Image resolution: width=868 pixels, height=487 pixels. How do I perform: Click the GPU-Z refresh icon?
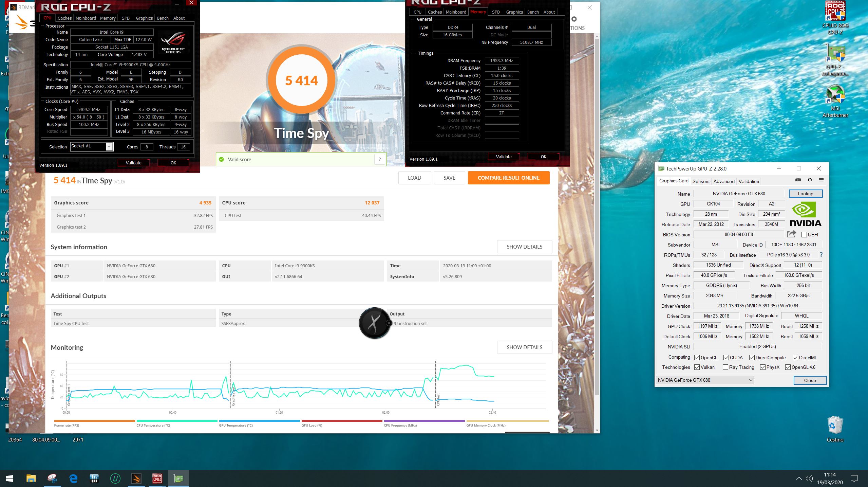tap(810, 180)
